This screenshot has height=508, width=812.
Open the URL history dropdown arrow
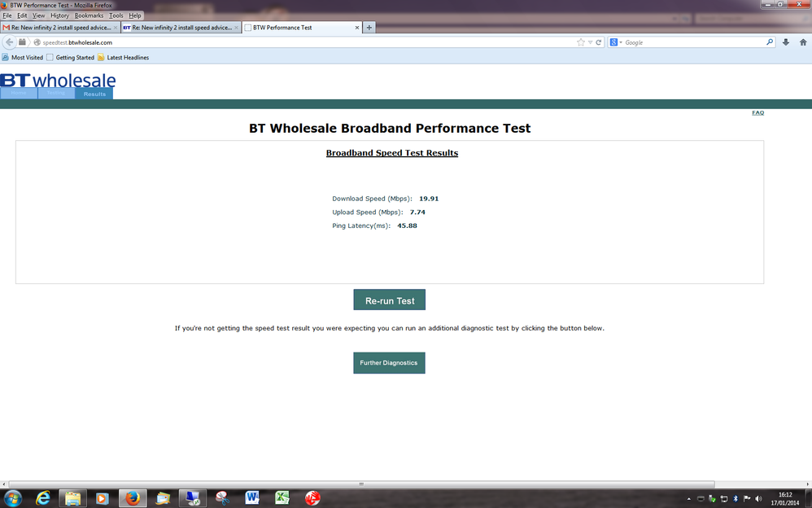[x=590, y=42]
